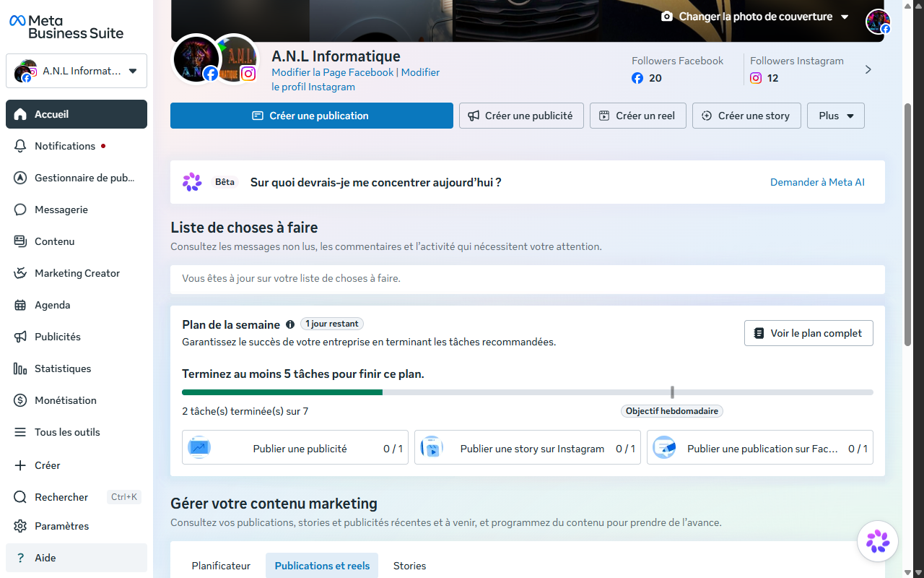Select the Bêta badge

[x=225, y=182]
